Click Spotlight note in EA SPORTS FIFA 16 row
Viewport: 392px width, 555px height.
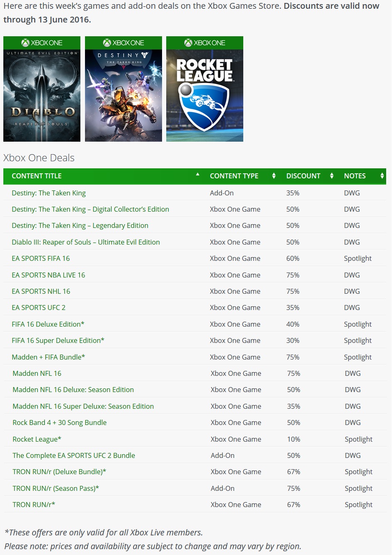tap(358, 258)
